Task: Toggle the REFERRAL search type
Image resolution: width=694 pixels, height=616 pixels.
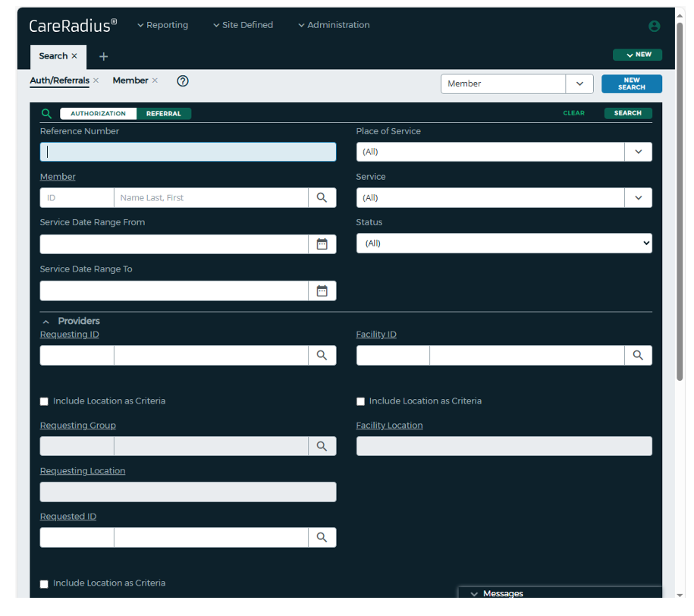Action: 164,113
